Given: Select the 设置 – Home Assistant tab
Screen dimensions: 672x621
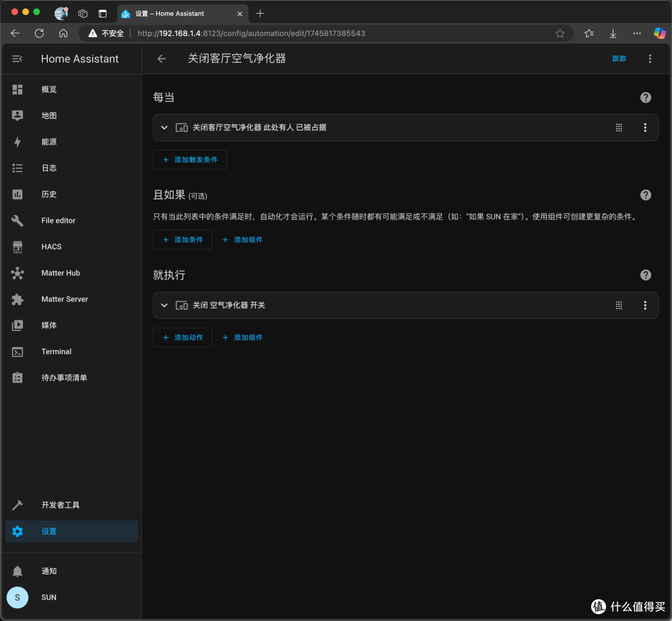Looking at the screenshot, I should click(183, 14).
